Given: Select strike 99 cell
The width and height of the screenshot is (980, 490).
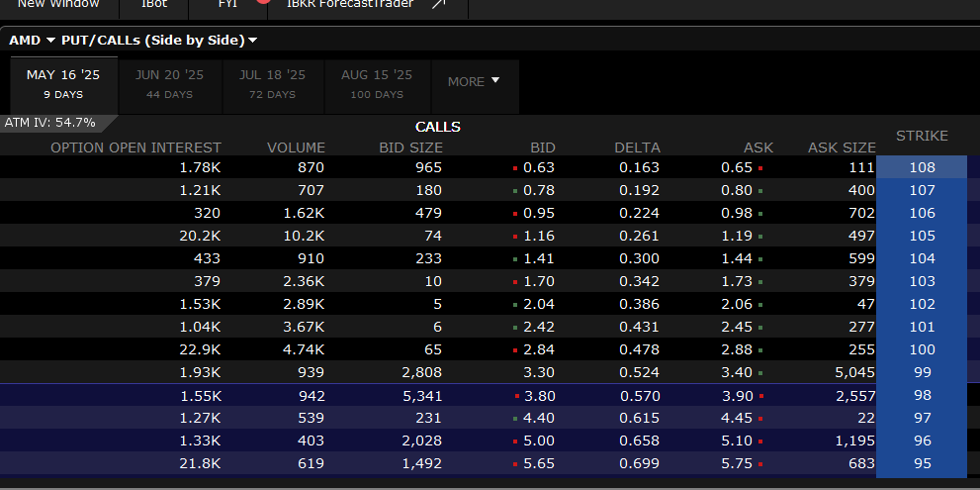Looking at the screenshot, I should (x=922, y=372).
